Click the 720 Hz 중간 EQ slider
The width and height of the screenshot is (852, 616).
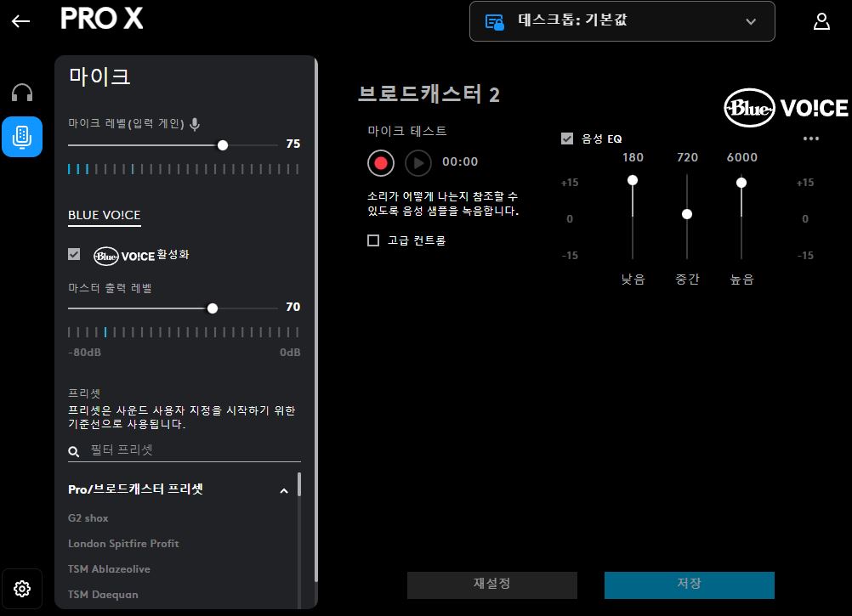(687, 214)
